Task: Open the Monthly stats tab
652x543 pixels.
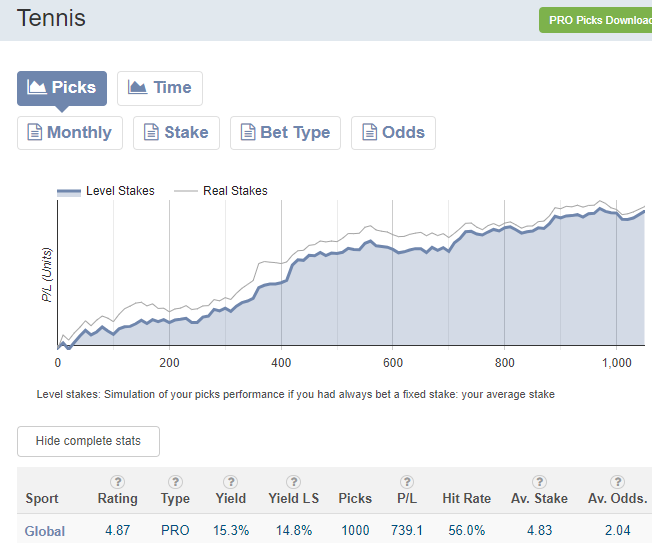Action: pos(70,133)
